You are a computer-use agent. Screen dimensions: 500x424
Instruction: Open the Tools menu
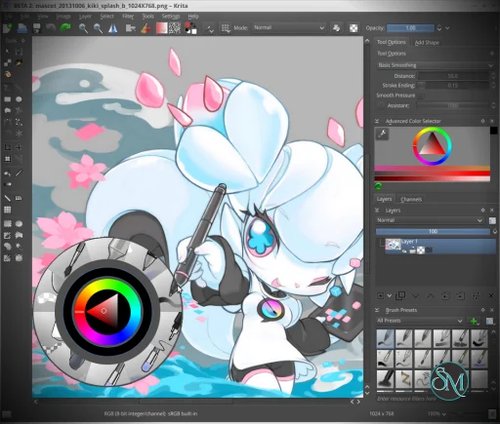point(148,16)
